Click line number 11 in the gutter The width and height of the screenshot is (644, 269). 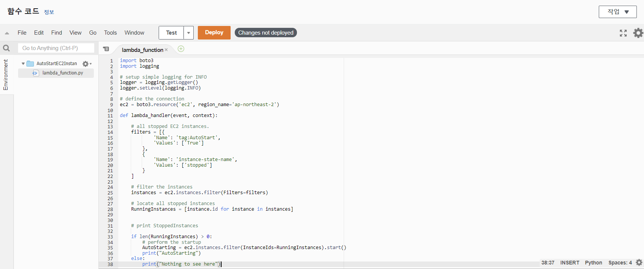click(x=110, y=116)
